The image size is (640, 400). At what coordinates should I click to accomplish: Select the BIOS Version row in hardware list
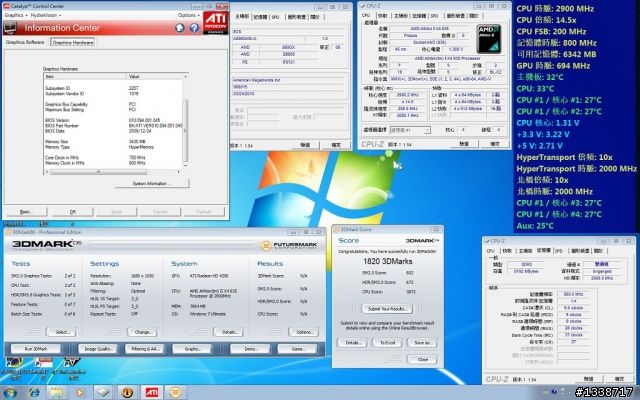click(x=113, y=120)
